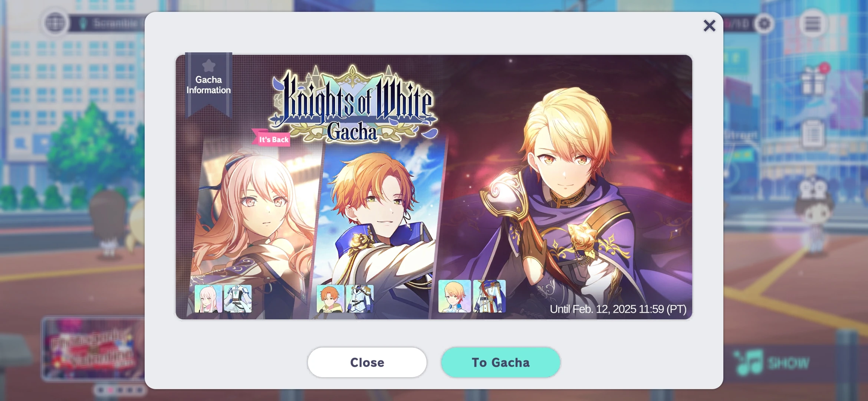Select the blonde character's costume thumbnail
Screen dimensions: 868x401
pos(489,296)
